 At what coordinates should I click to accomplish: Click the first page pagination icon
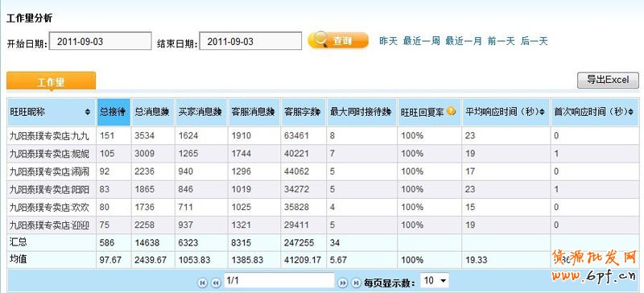tap(203, 283)
